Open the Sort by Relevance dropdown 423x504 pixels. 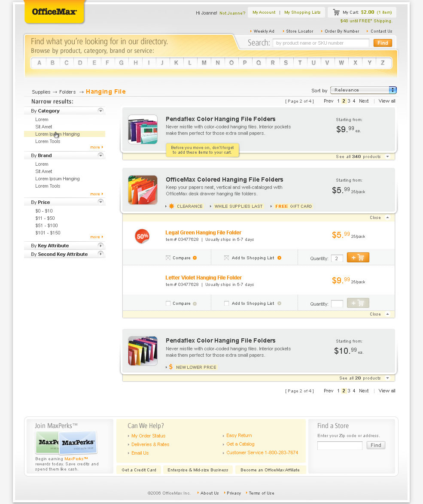click(x=363, y=90)
